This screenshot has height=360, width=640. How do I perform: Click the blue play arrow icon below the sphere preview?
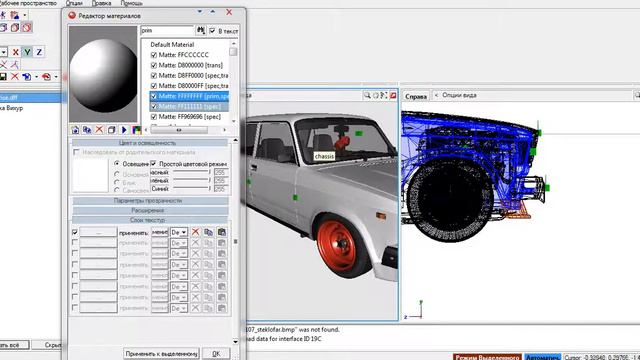point(124,130)
